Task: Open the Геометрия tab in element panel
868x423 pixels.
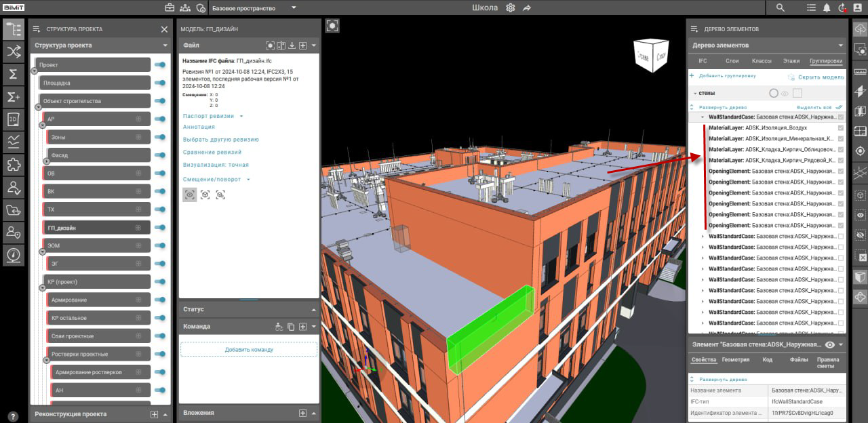Action: click(x=736, y=360)
